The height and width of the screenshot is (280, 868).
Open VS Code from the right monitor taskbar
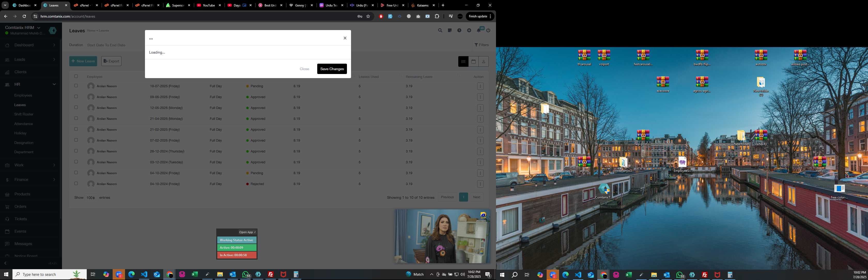pos(578,275)
